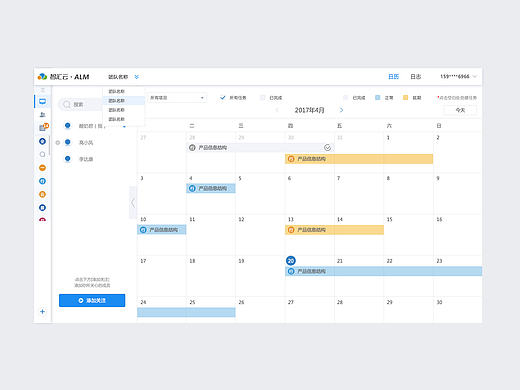Image resolution: width=520 pixels, height=390 pixels.
Task: Click the blue status icon on the April 4 task
Action: 192,189
